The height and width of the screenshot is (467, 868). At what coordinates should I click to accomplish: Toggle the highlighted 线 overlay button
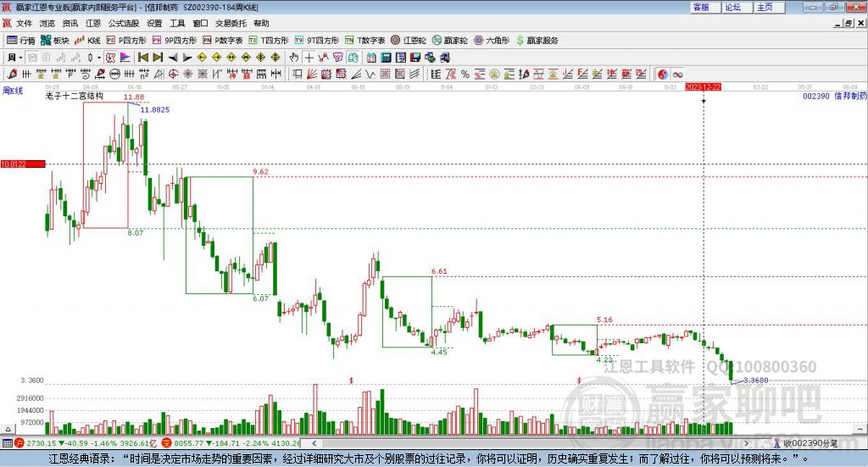353,58
